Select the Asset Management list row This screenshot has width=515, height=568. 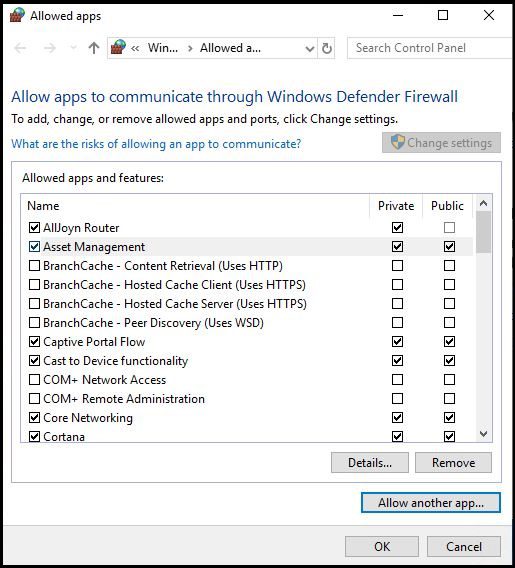coord(247,247)
